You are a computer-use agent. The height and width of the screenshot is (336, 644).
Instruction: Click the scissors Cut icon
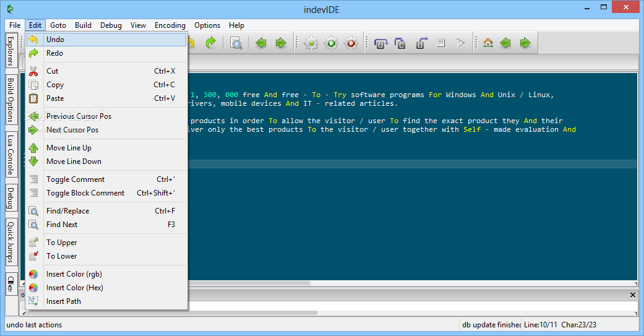[x=33, y=71]
